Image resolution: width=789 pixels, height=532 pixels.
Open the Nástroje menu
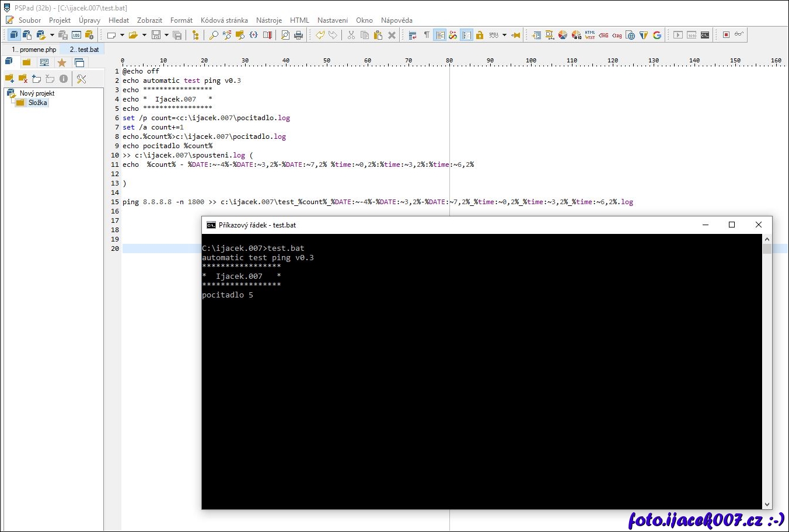[x=268, y=20]
